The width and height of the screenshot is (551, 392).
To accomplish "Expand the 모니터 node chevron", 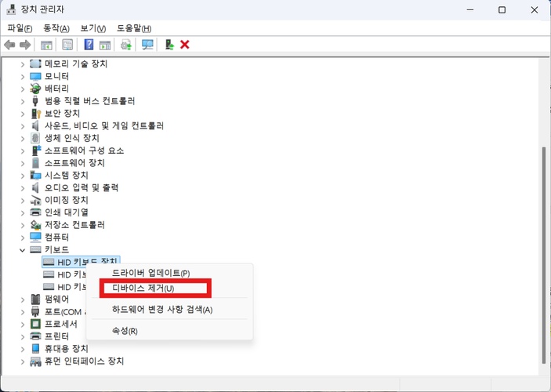I will (23, 77).
